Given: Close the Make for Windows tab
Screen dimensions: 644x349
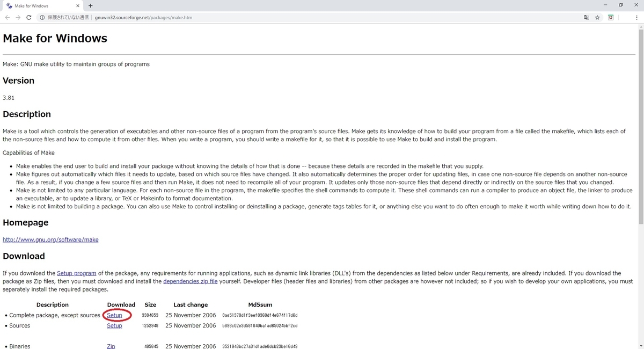Looking at the screenshot, I should click(x=78, y=6).
